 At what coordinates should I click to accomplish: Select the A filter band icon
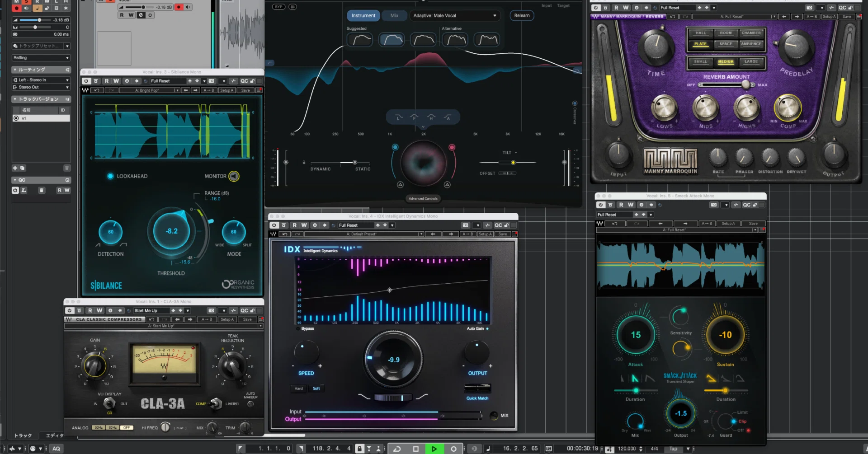[448, 117]
